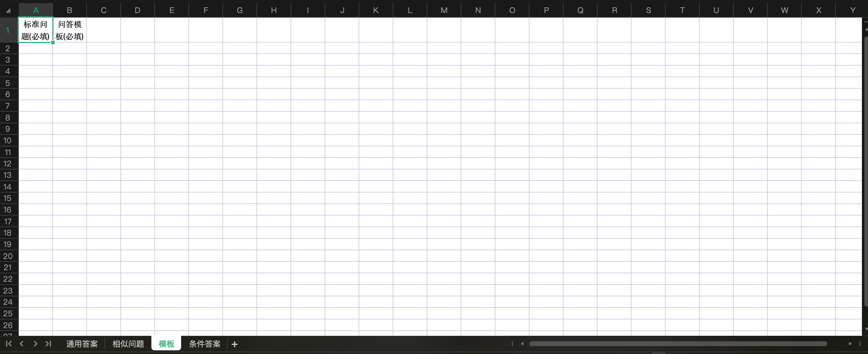868x354 pixels.
Task: Select cell B1 问答模板(必填)
Action: click(x=69, y=30)
